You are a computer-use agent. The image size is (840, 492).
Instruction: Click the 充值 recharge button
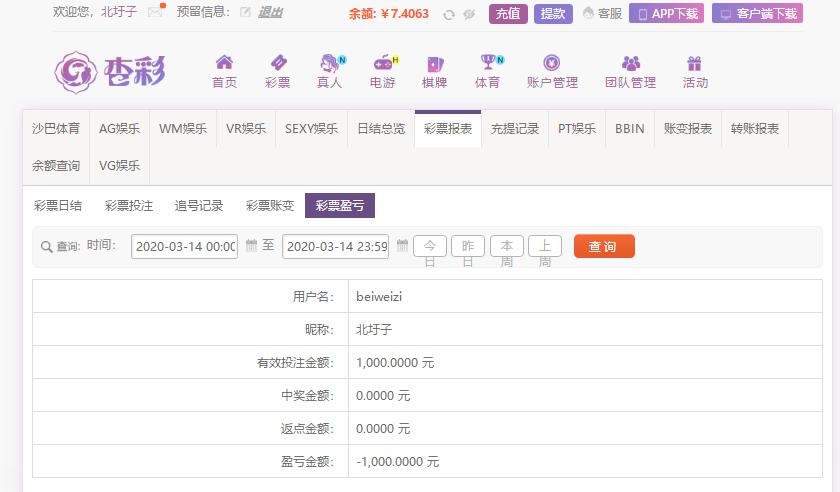508,14
